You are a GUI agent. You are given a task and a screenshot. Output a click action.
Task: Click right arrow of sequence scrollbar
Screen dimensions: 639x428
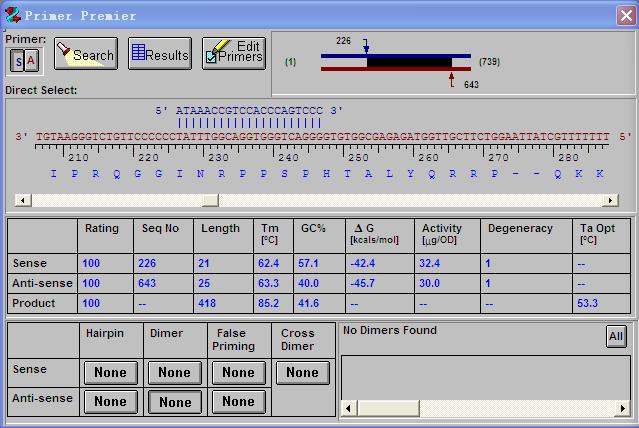click(x=610, y=200)
